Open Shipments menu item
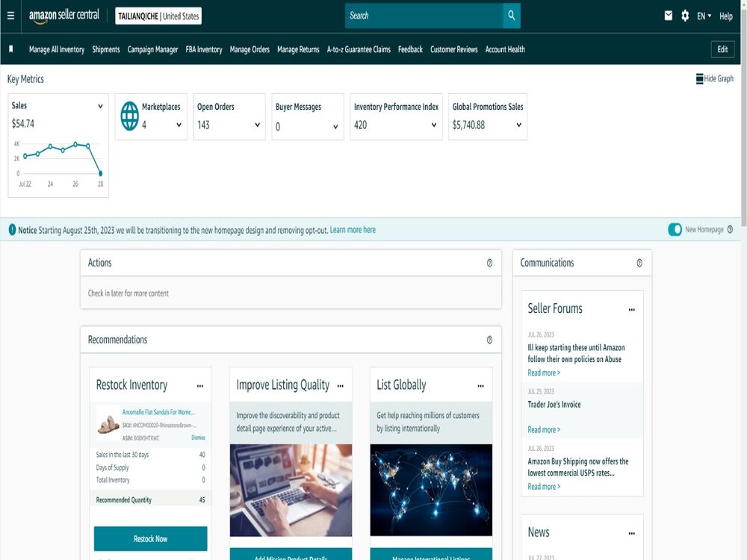The width and height of the screenshot is (747, 560). (106, 49)
